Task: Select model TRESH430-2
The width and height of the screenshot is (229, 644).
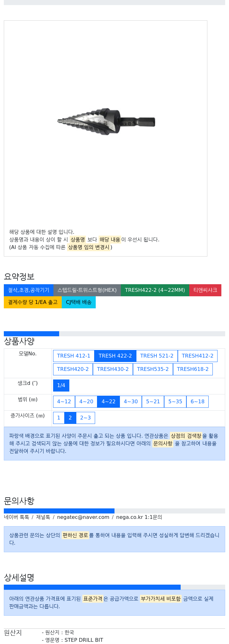Action: tap(113, 369)
